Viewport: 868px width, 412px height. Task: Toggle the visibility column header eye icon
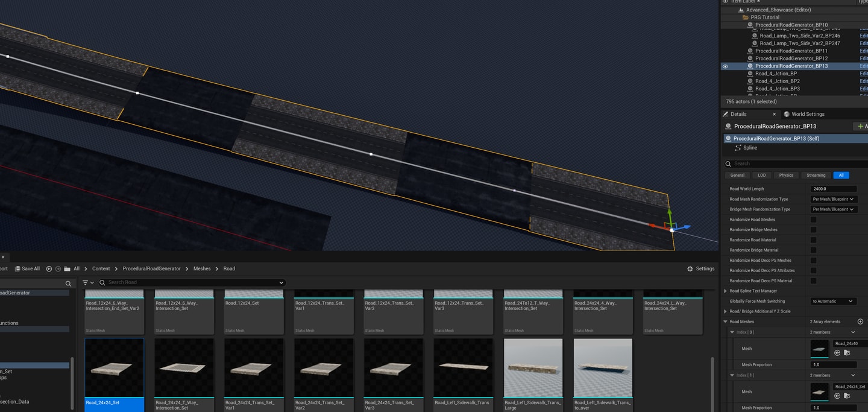725,2
